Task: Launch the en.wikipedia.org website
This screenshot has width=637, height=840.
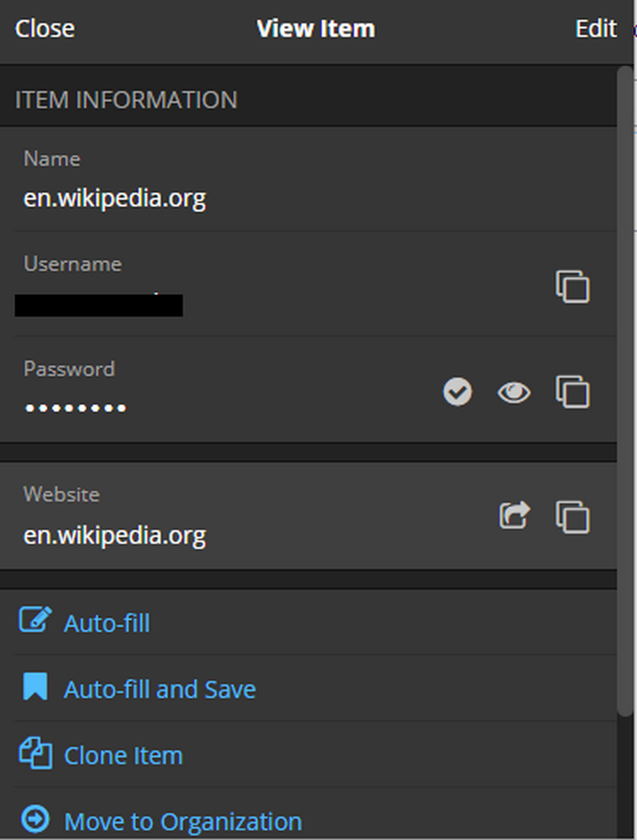Action: 514,516
